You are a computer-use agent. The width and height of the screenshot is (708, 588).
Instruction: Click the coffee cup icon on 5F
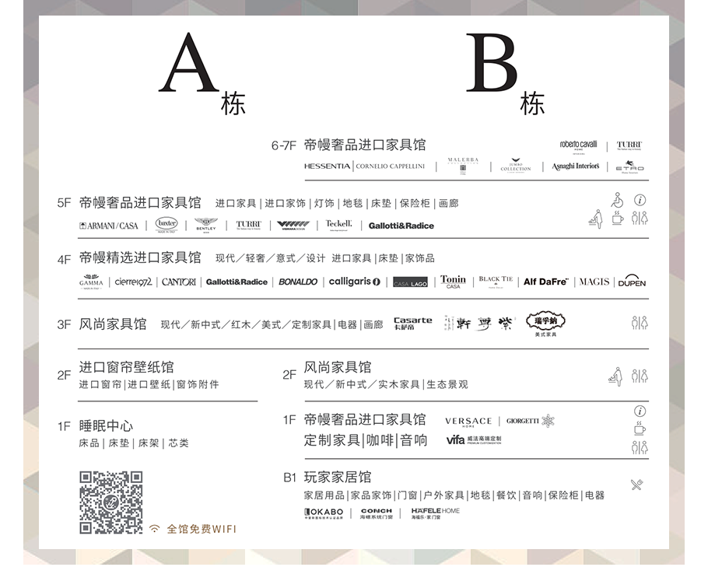tap(617, 218)
